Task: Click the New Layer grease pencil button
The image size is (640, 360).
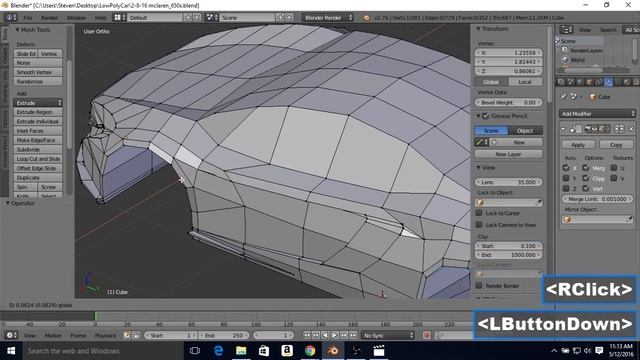Action: point(508,154)
